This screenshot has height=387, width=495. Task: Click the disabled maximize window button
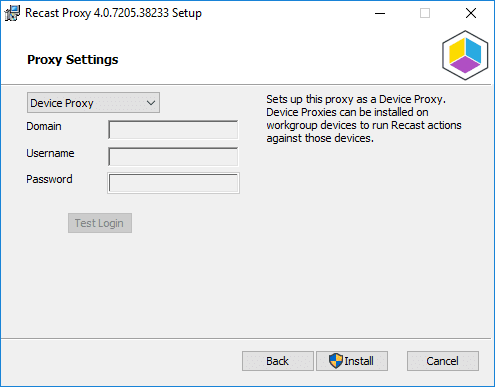(425, 13)
